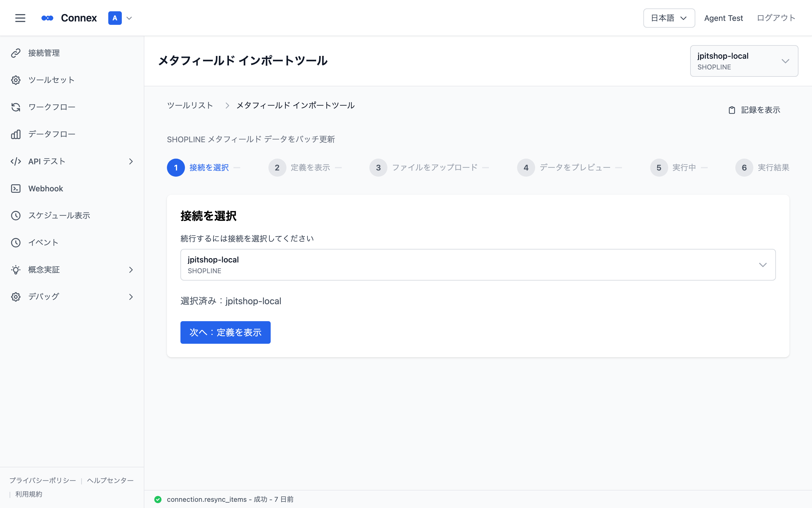Viewport: 812px width, 508px height.
Task: Expand the デバッグ submenu chevron
Action: point(131,297)
